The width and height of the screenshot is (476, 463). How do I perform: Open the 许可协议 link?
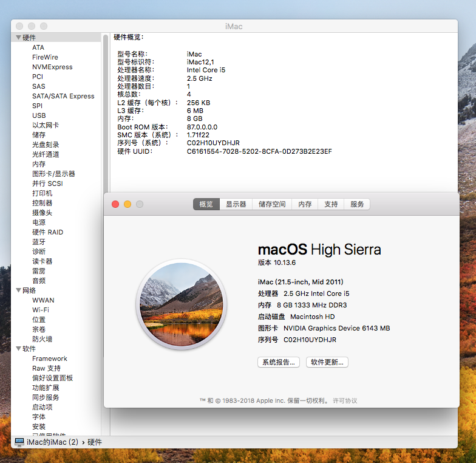point(345,401)
